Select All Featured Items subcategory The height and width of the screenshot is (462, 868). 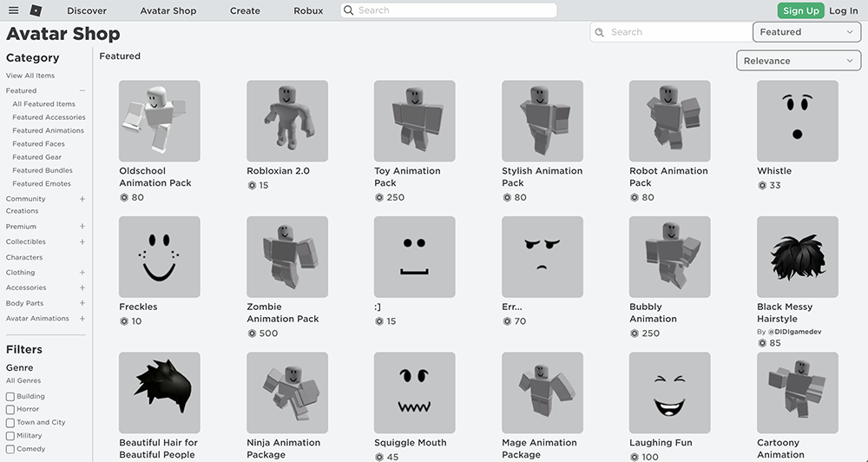click(x=43, y=104)
